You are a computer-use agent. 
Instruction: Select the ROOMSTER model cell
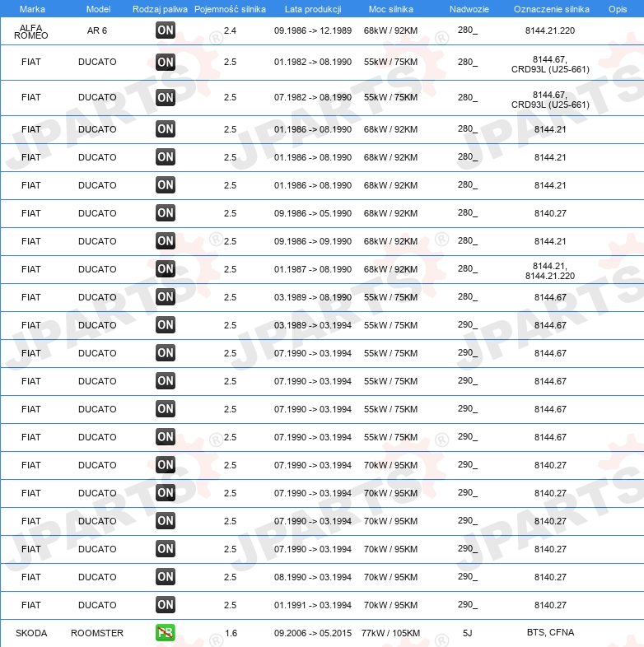97,633
